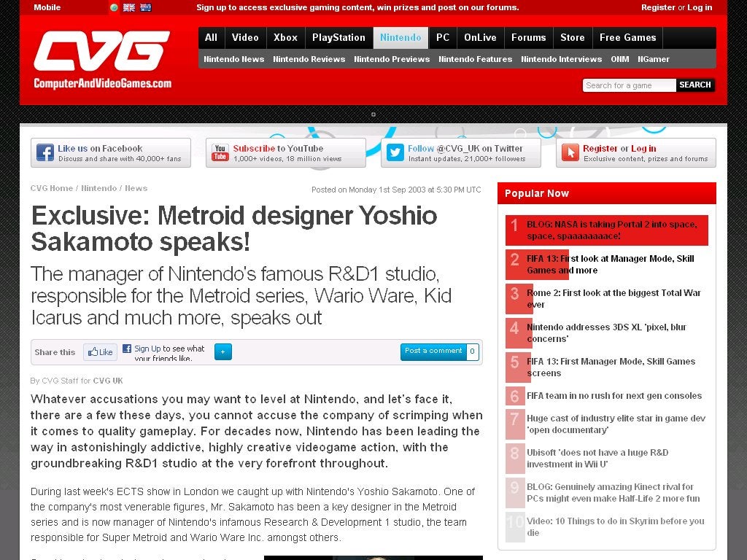Image resolution: width=747 pixels, height=560 pixels.
Task: Open the ONM submenu link
Action: (x=620, y=59)
